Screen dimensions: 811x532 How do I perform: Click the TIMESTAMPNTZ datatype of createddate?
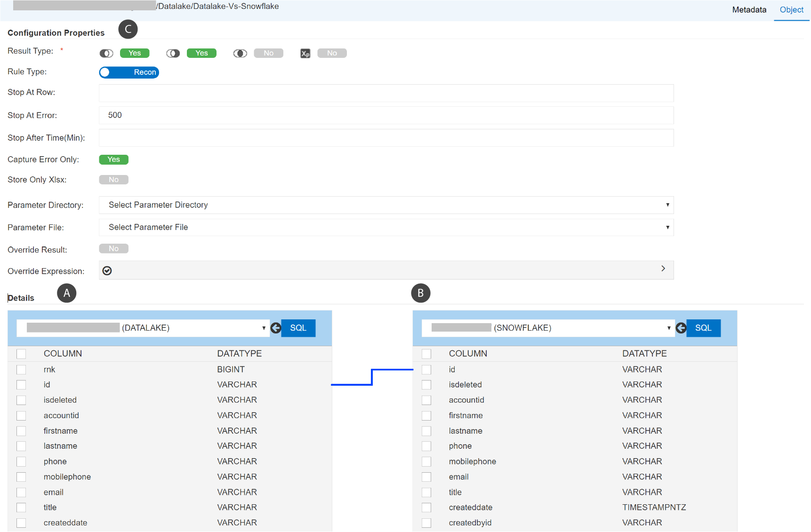654,508
